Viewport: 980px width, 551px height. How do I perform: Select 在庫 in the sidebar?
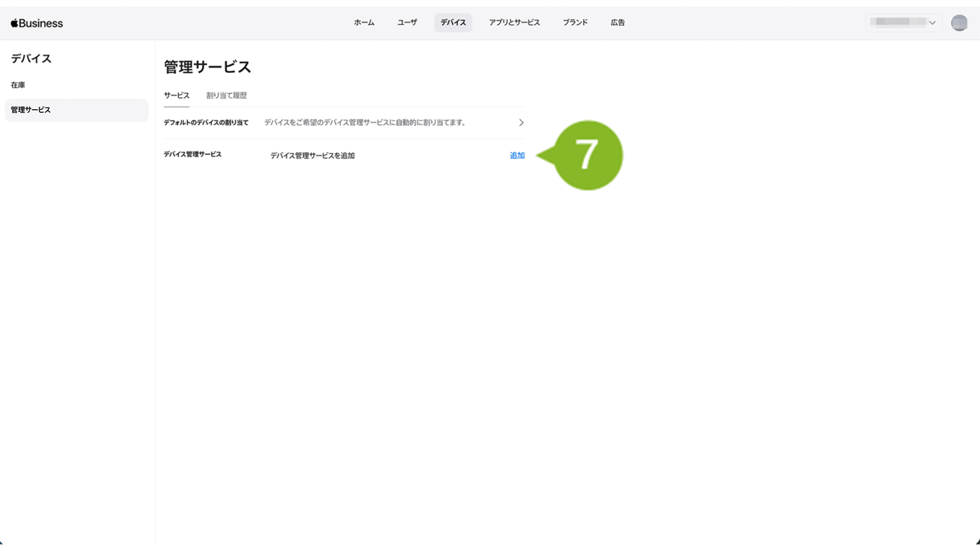click(x=18, y=85)
